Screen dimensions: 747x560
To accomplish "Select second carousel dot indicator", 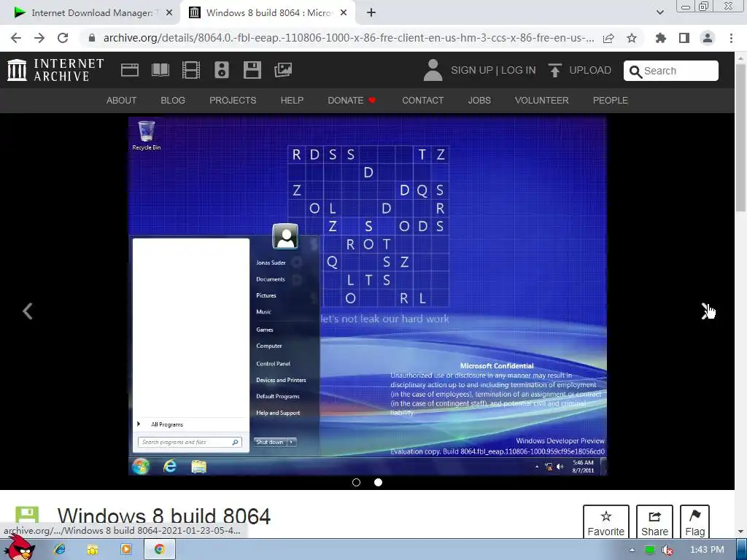I will coord(379,483).
